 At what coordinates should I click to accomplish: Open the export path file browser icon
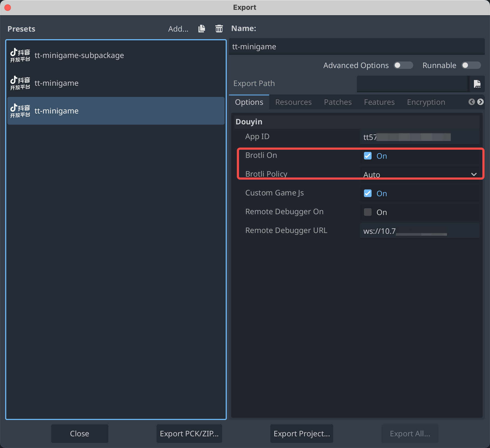477,84
